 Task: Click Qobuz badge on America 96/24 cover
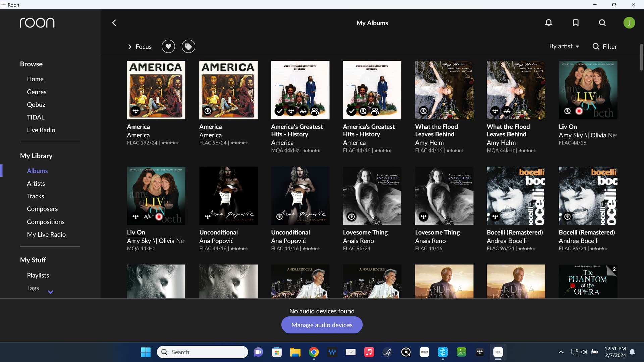click(x=208, y=111)
